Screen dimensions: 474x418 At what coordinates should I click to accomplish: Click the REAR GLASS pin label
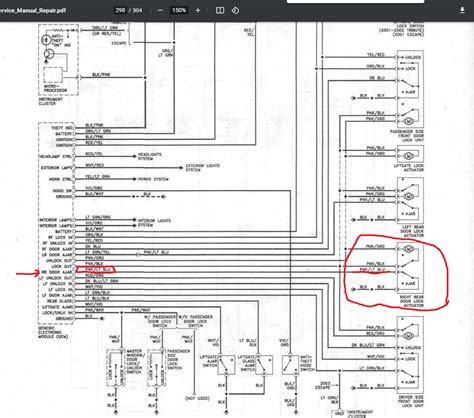[x=59, y=301]
